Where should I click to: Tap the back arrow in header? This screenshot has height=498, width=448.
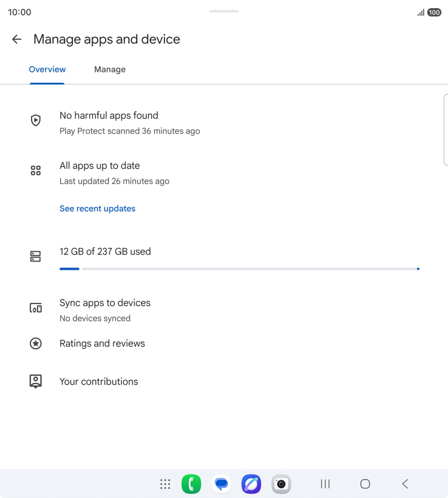point(16,39)
